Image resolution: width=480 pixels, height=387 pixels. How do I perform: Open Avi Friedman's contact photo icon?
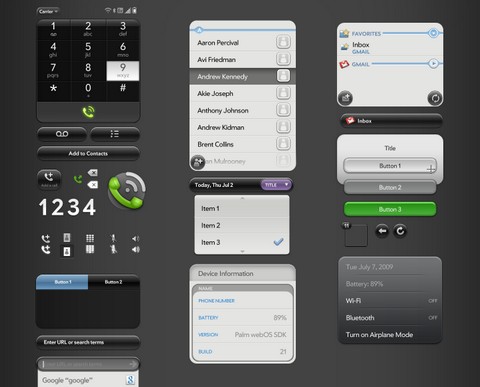(x=283, y=59)
